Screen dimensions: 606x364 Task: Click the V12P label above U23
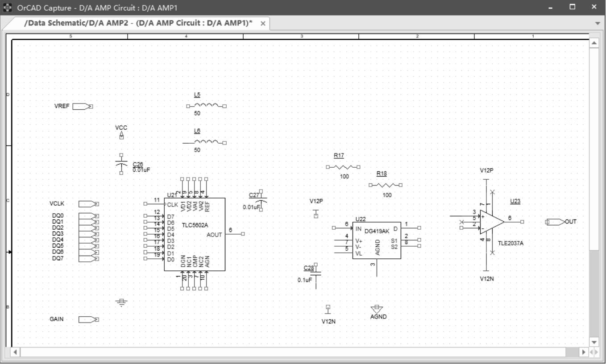(x=486, y=170)
